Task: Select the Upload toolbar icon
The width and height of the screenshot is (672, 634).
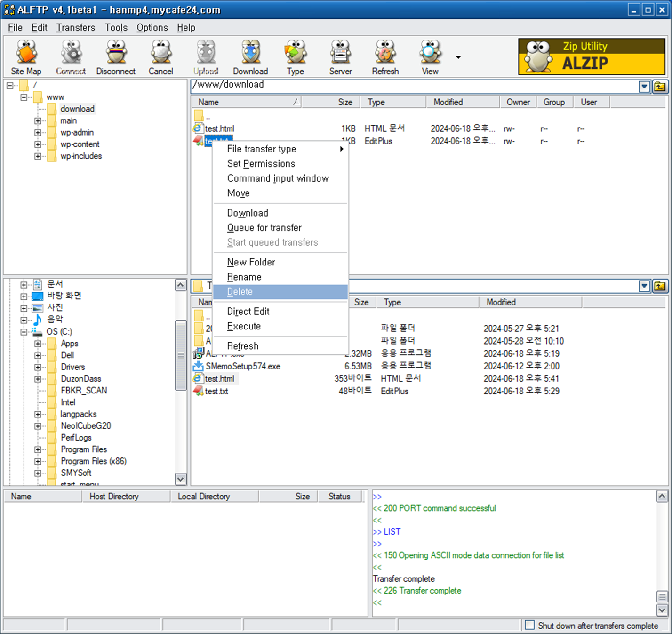Action: 205,56
